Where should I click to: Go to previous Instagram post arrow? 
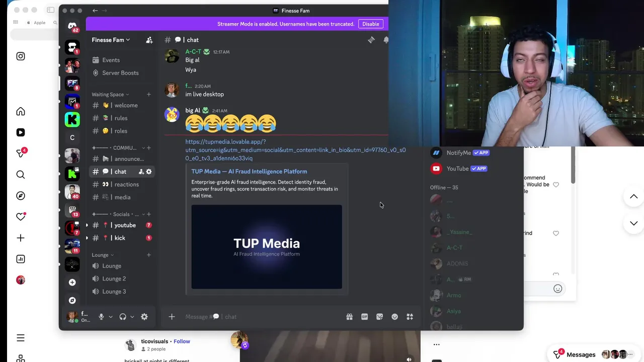(634, 197)
